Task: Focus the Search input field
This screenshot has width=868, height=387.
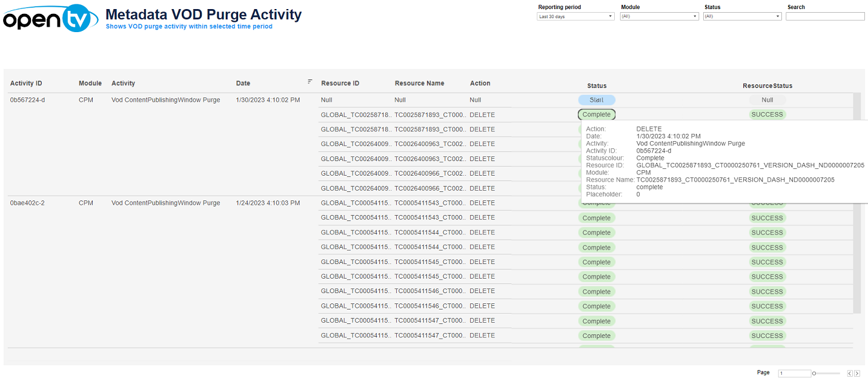Action: pyautogui.click(x=825, y=16)
